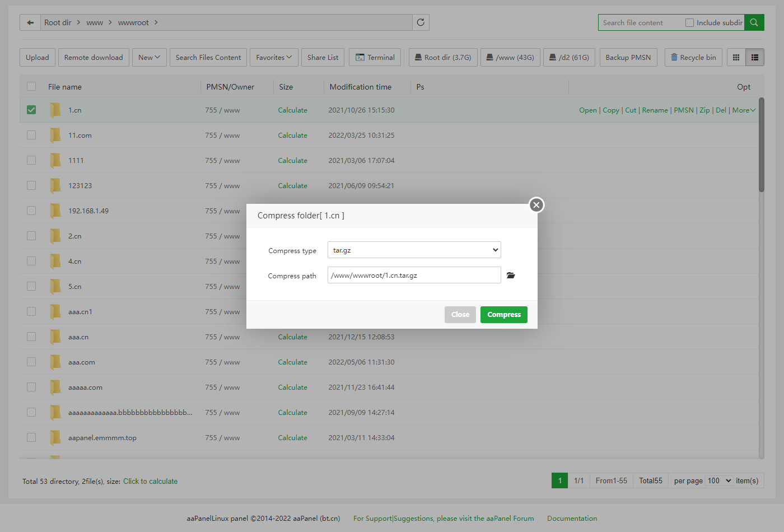
Task: Browse compress path with folder icon
Action: (511, 276)
